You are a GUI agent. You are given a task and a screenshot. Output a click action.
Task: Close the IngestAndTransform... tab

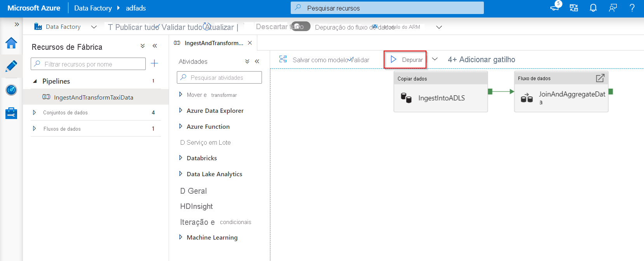(250, 43)
